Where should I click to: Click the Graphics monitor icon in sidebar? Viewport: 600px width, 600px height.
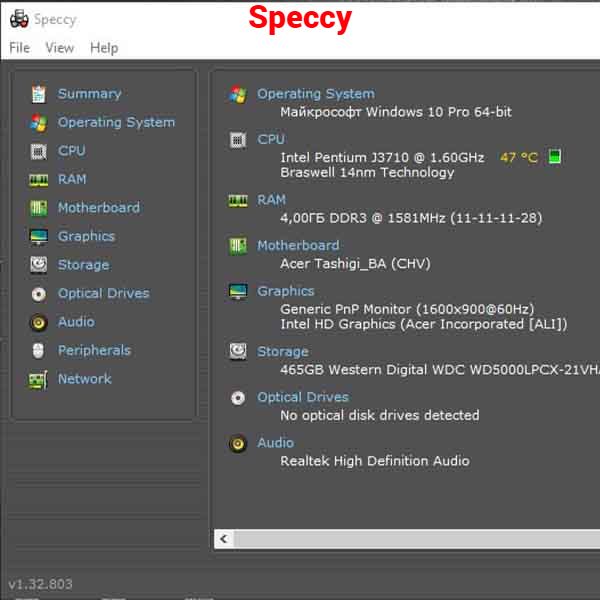tap(39, 237)
